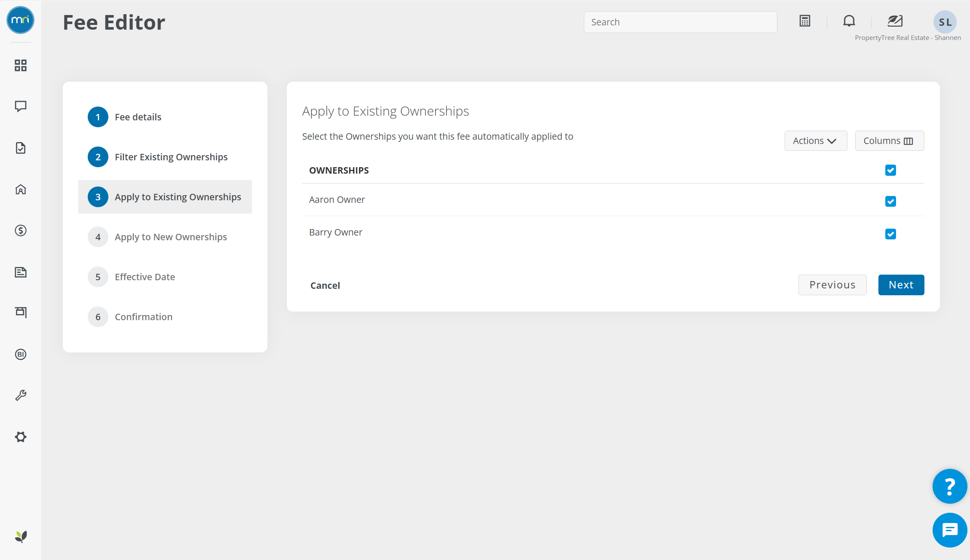Click the MRI logo icon
The image size is (970, 560).
pos(20,20)
